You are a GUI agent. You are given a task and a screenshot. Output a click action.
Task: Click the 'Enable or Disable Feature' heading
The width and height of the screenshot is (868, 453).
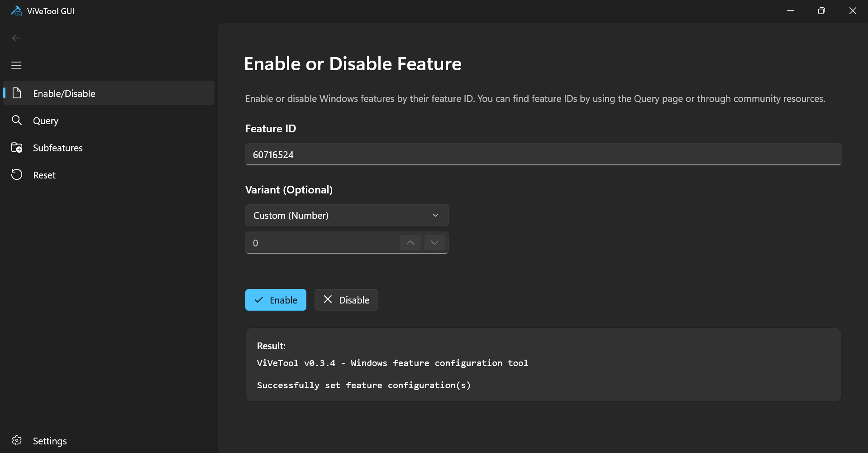[x=353, y=64]
